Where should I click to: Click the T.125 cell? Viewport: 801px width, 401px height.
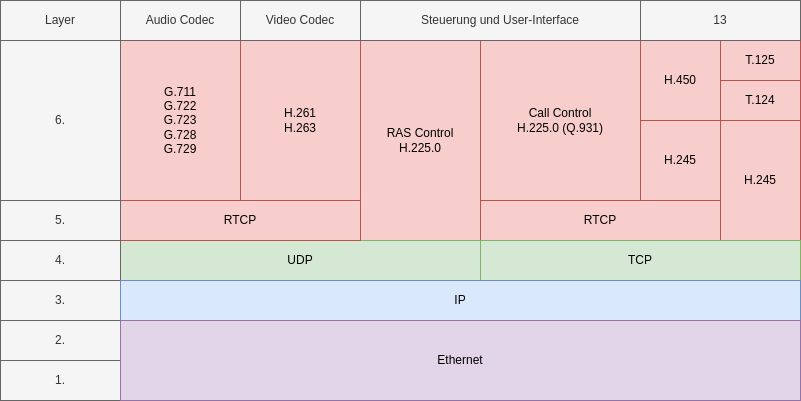[760, 60]
